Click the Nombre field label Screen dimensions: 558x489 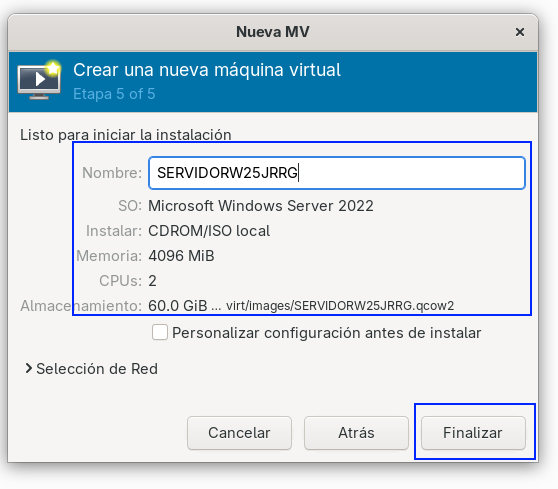pos(112,173)
